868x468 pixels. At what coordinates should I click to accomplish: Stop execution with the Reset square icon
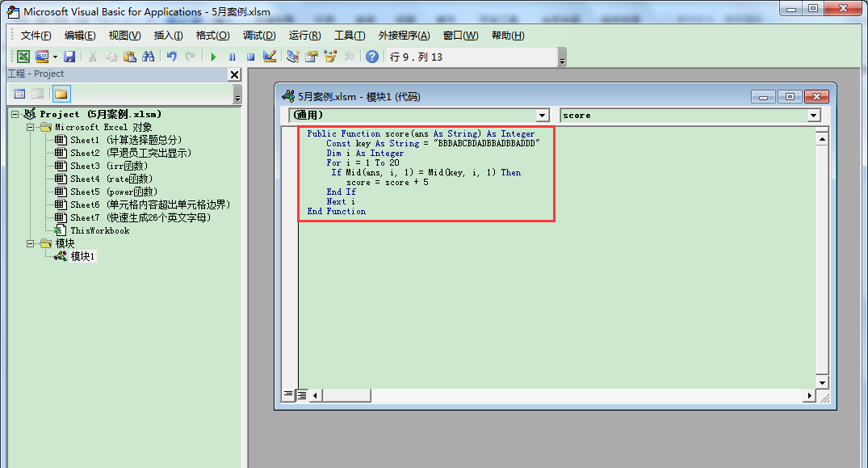tap(250, 57)
